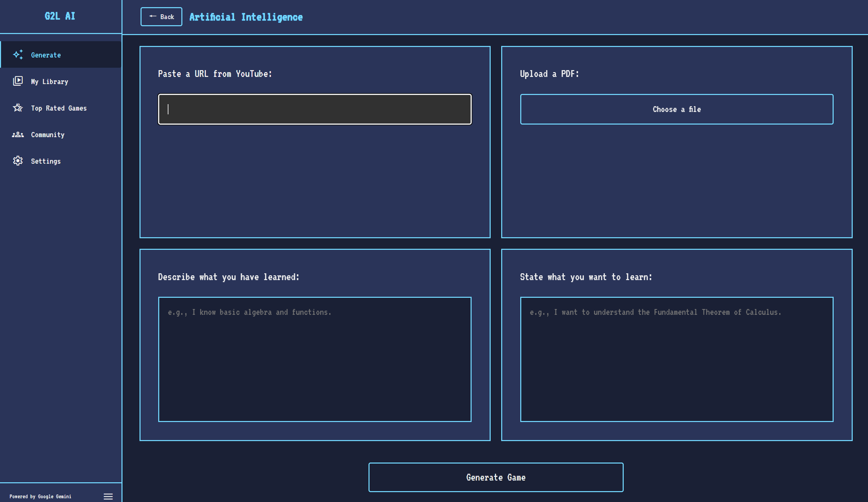Click the 'State what you want to learn' textarea
This screenshot has width=868, height=502.
coord(676,359)
